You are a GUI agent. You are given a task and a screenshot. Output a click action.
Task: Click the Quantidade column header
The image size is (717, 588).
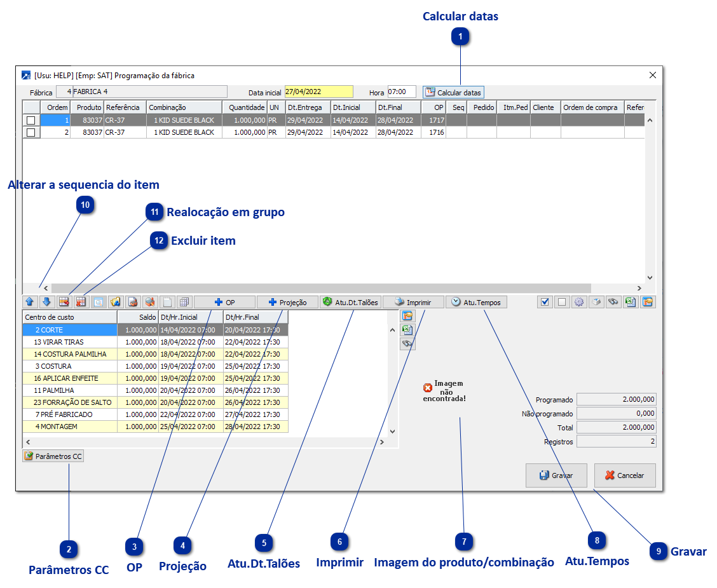(x=245, y=107)
